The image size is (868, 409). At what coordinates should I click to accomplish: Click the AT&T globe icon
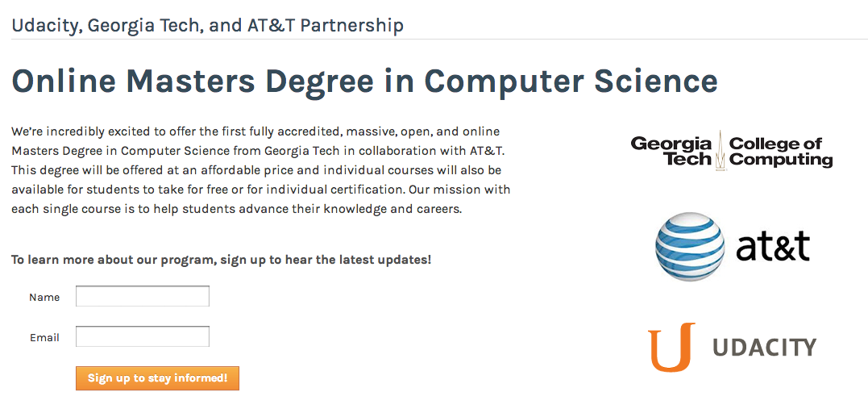pos(690,247)
